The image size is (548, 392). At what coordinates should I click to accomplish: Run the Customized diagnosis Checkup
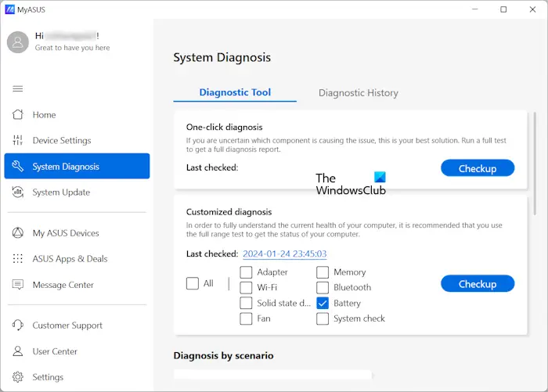click(478, 284)
